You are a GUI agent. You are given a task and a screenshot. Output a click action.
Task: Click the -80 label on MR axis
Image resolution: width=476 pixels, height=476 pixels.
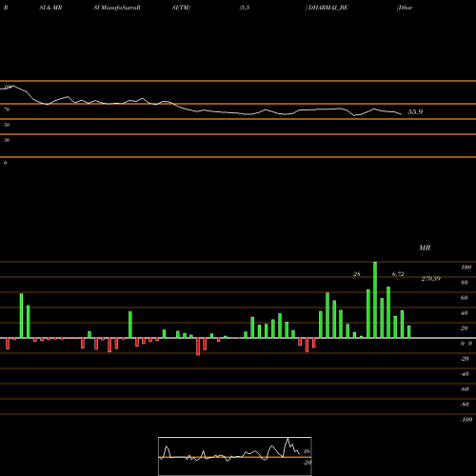465,405
